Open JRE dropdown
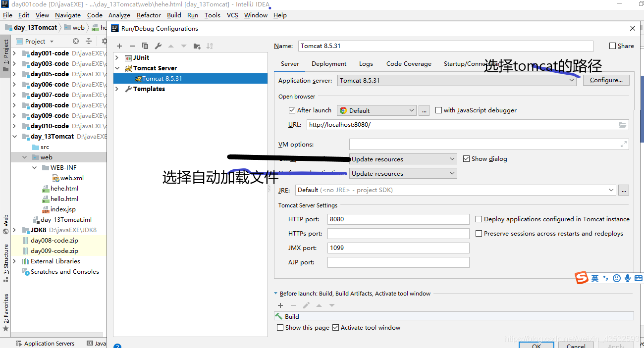This screenshot has height=348, width=644. click(x=455, y=190)
